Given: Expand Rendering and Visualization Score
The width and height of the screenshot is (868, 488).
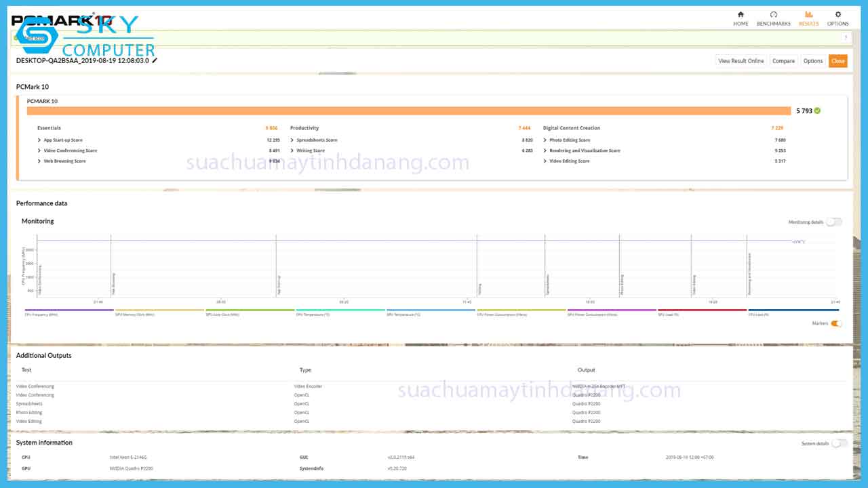Looking at the screenshot, I should point(545,150).
